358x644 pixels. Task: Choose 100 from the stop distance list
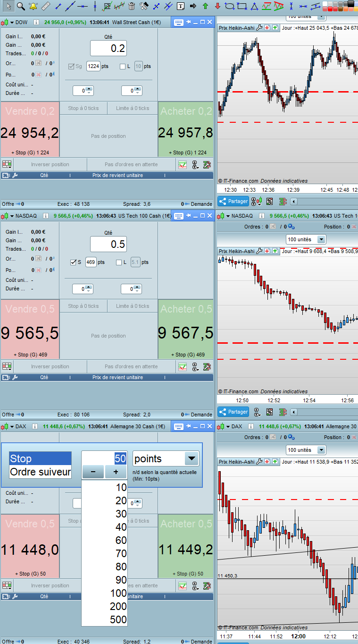104,593
